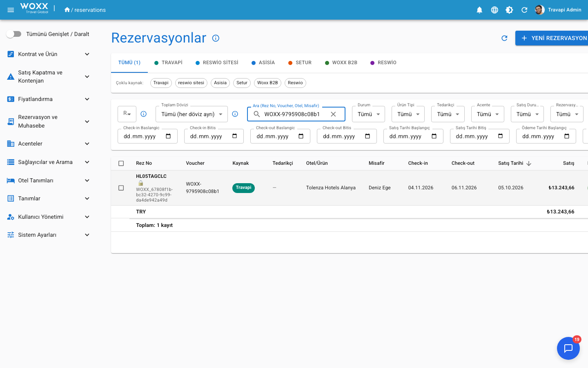Screen dimensions: 588x368
Task: Click YENİ REZERVASYON button
Action: click(x=552, y=38)
